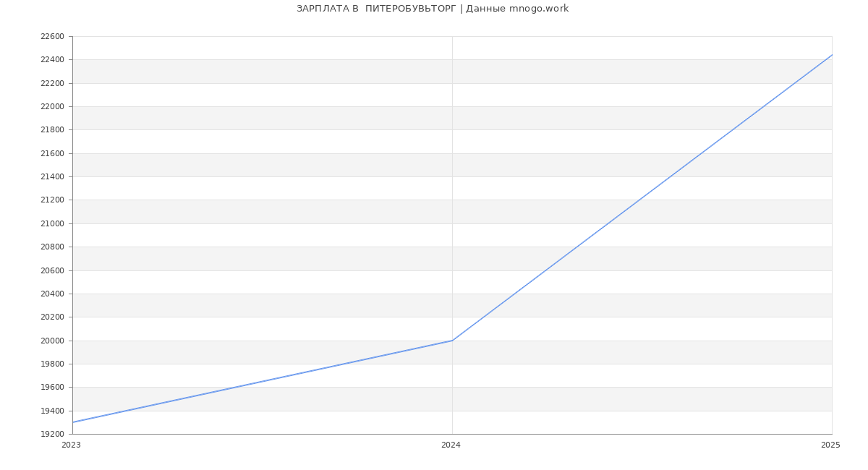Select the line's end point at 2025
The height and width of the screenshot is (470, 868).
[831, 55]
